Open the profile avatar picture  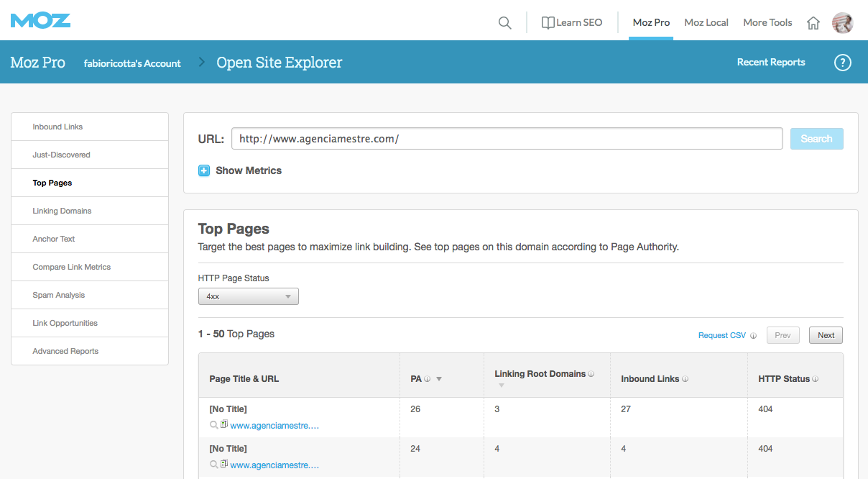(x=842, y=22)
